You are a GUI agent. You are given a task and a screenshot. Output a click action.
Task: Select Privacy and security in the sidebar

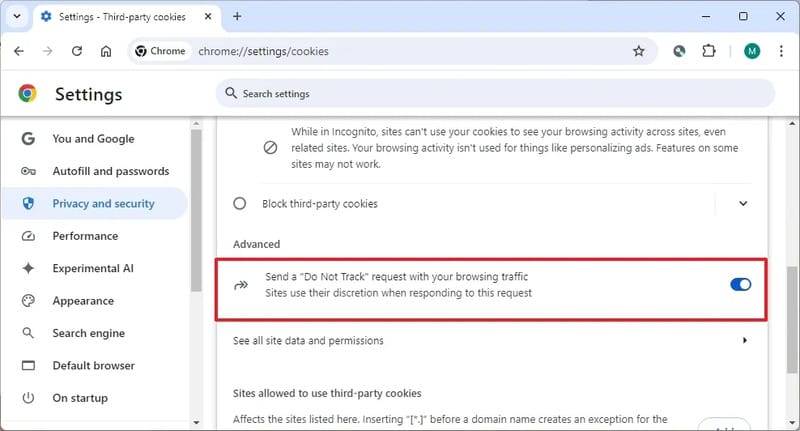pos(95,204)
